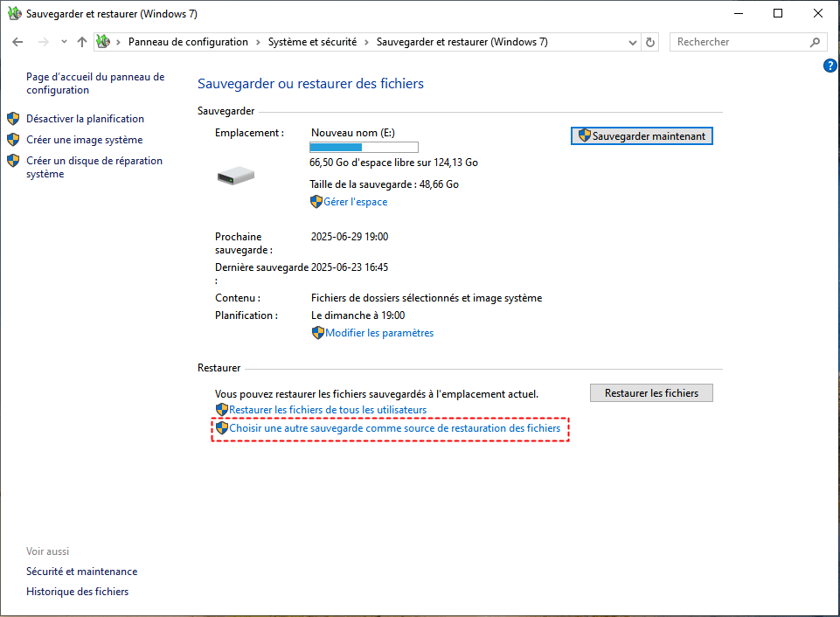Click text Nouveau nom (E:)
Screen dimensions: 840x617
[x=353, y=133]
